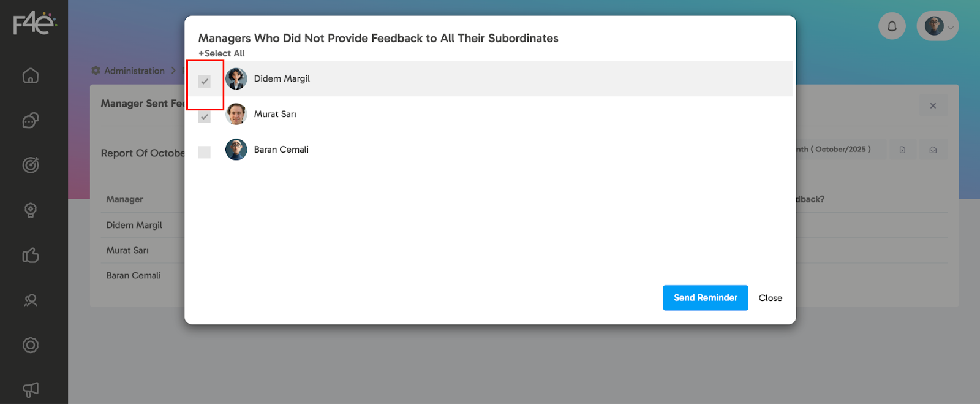
Task: Click the Administration breadcrumb
Action: [x=134, y=71]
